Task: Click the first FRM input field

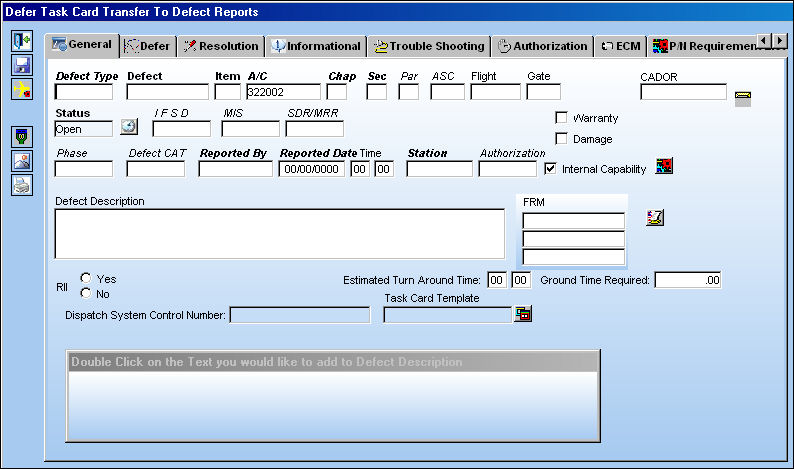Action: point(574,221)
